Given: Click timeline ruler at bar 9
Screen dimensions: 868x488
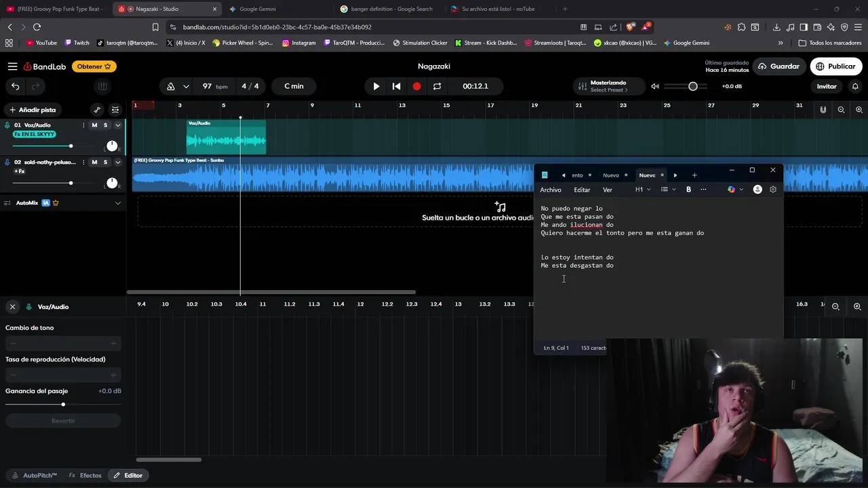Looking at the screenshot, I should [312, 105].
